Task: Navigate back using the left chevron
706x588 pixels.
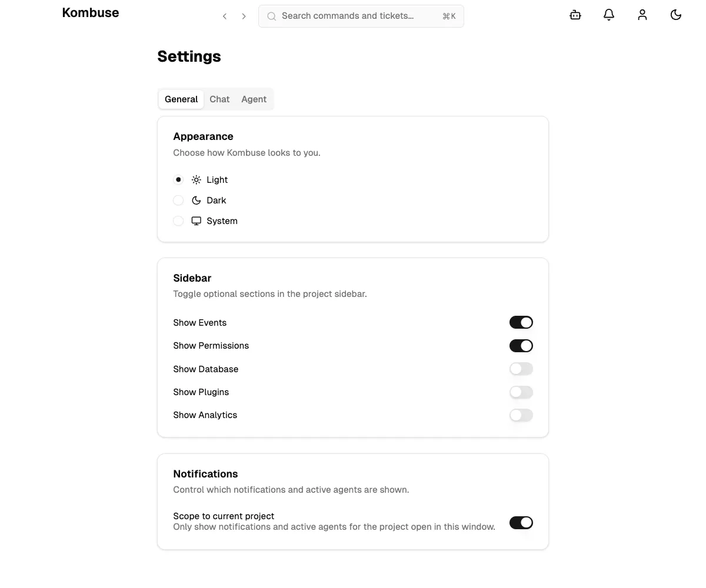Action: [x=224, y=16]
